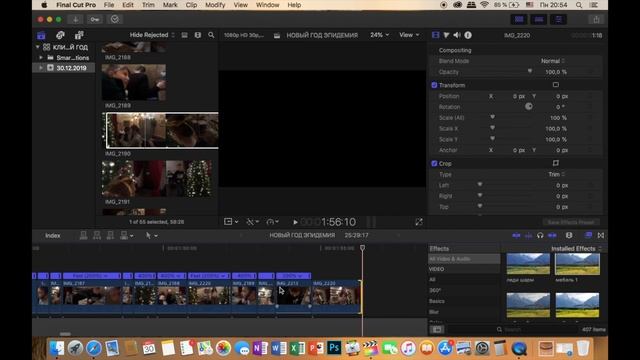Adjust the Scale (All) slider handle
The height and width of the screenshot is (360, 640).
(492, 117)
